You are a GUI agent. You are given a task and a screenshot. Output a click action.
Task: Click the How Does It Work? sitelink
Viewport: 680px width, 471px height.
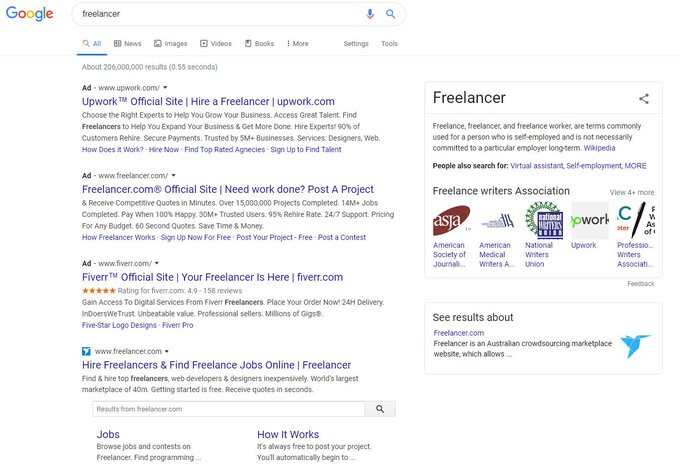[113, 150]
